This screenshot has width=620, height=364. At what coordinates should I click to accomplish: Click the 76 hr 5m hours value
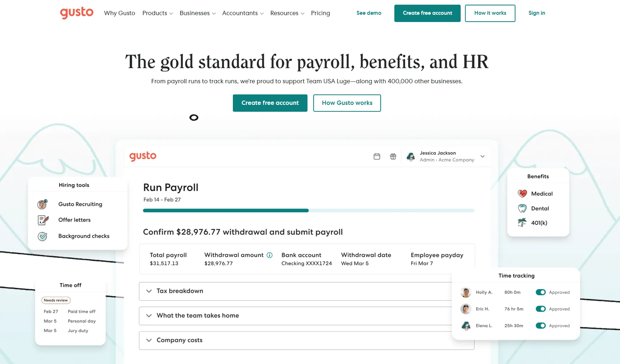click(514, 309)
